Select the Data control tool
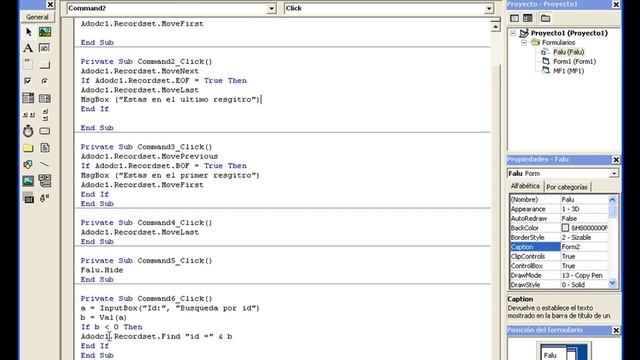This screenshot has width=640, height=360. click(45, 181)
